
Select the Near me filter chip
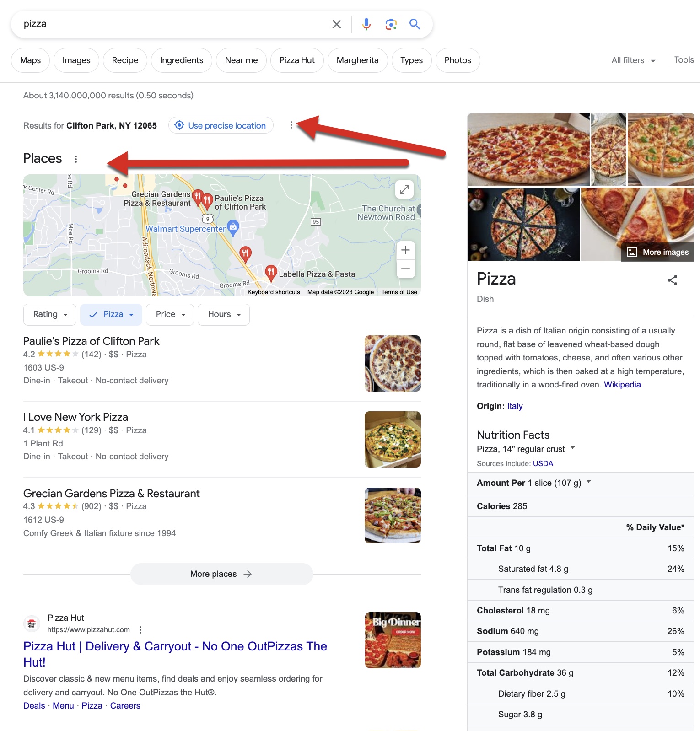pyautogui.click(x=241, y=60)
